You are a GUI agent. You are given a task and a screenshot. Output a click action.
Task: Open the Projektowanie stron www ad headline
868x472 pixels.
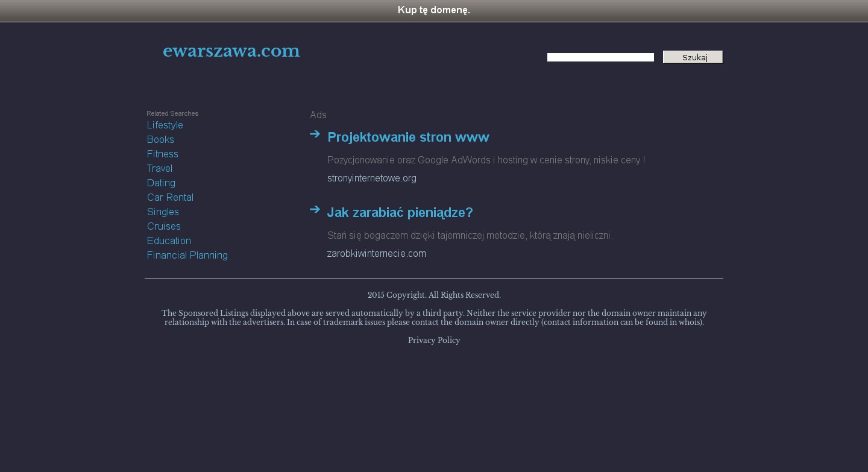pos(408,137)
